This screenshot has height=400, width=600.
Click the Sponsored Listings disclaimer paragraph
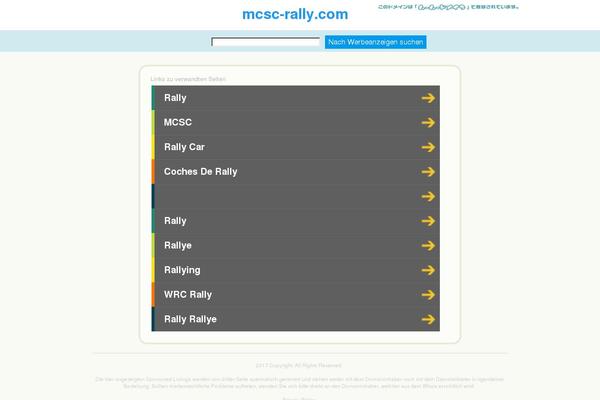tap(299, 383)
